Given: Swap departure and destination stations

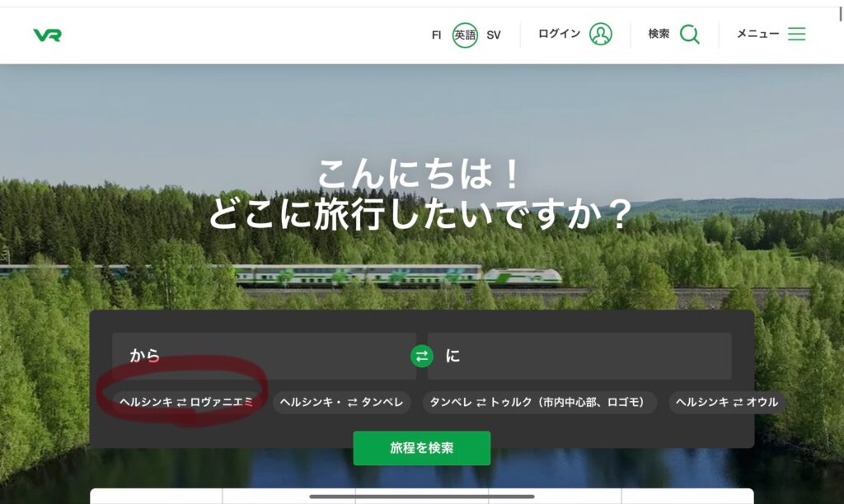Looking at the screenshot, I should 422,356.
